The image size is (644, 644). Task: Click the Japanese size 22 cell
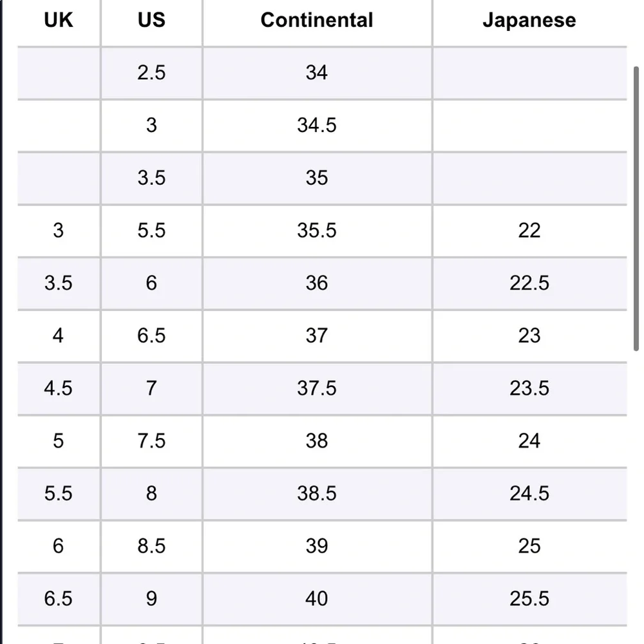[529, 231]
